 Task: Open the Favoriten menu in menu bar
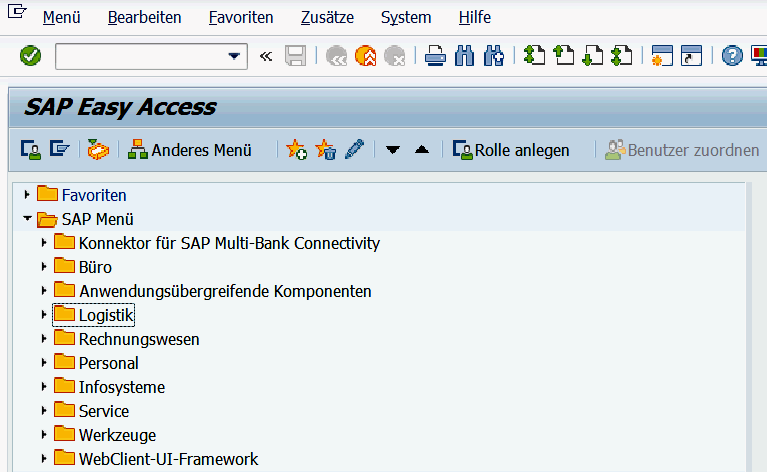241,18
